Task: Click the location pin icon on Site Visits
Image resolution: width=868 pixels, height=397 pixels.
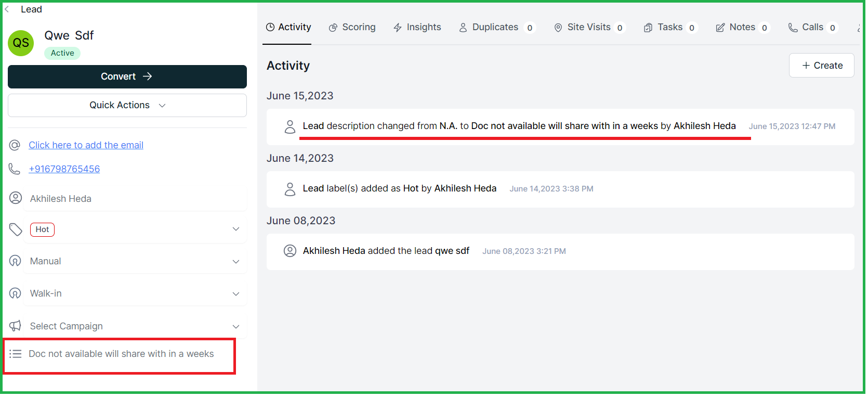Action: point(558,28)
